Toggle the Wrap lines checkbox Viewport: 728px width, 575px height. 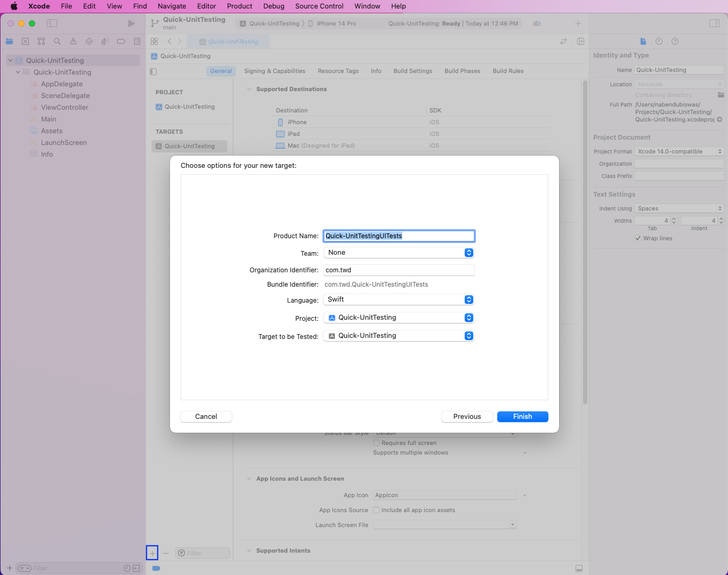[x=638, y=238]
